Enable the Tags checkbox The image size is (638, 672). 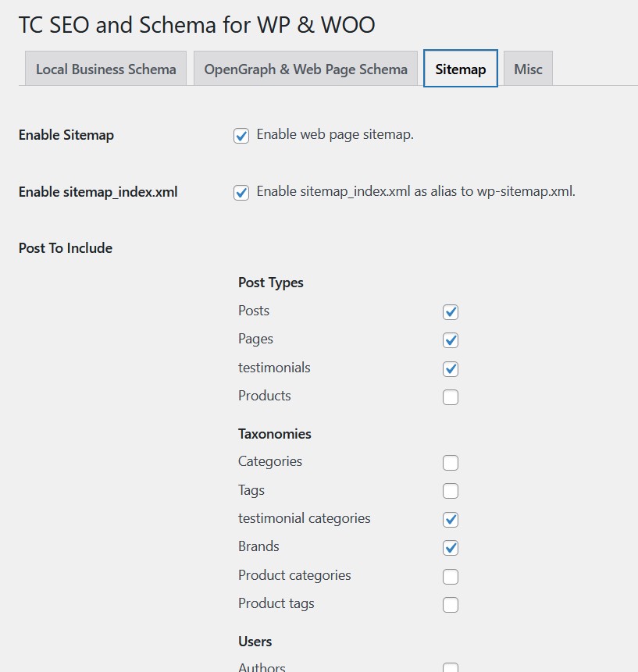tap(450, 491)
